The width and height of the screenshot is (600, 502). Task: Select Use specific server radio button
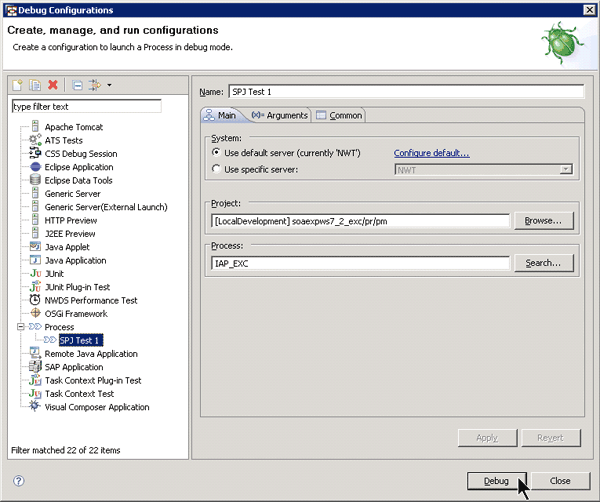(216, 170)
